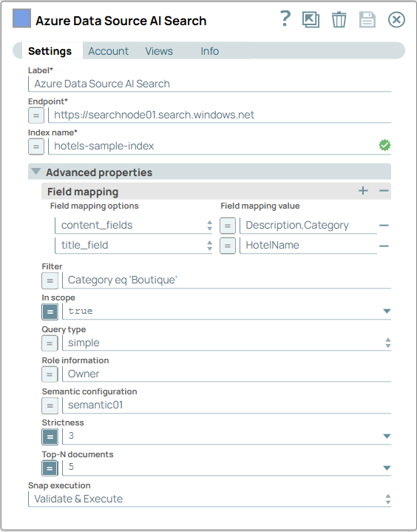Click the semantic01 configuration field
The image size is (417, 532).
tap(226, 405)
